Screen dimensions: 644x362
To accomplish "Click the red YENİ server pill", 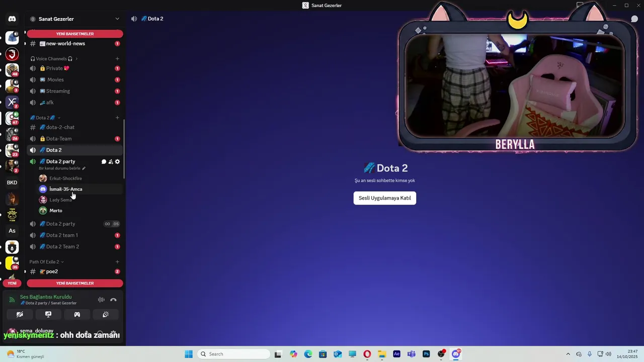I will pyautogui.click(x=12, y=283).
